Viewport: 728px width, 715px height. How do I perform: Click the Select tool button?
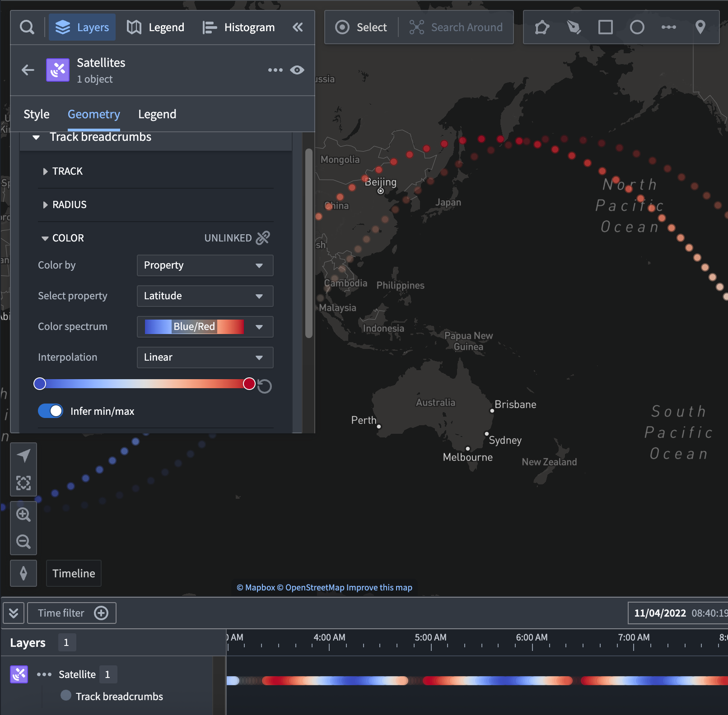[361, 28]
